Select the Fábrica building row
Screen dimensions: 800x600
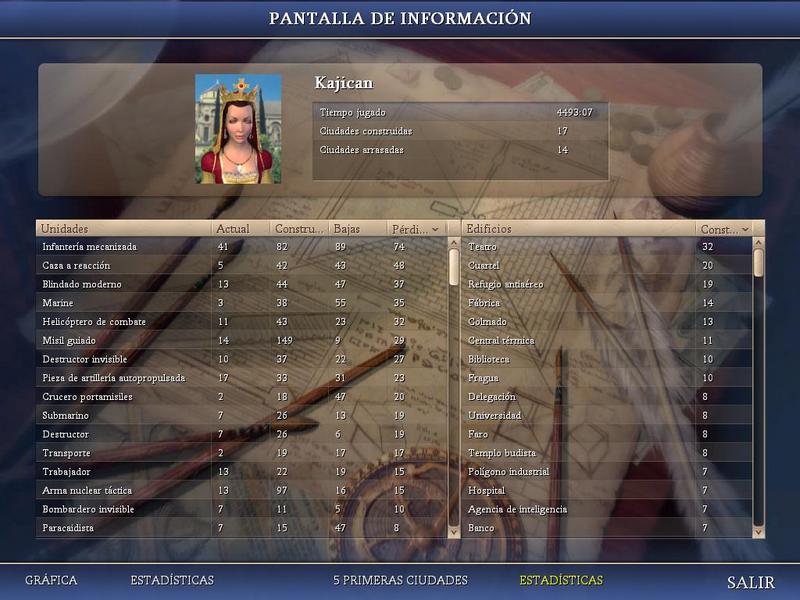pyautogui.click(x=607, y=303)
